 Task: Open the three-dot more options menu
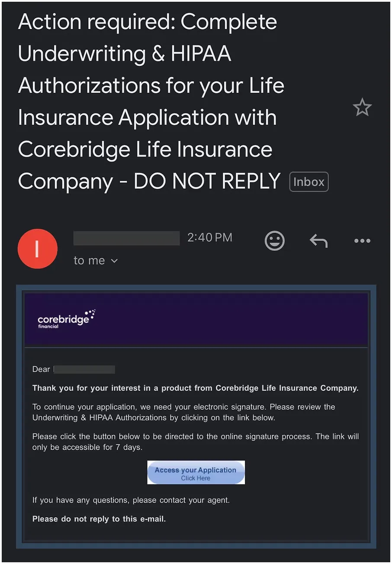tap(362, 241)
